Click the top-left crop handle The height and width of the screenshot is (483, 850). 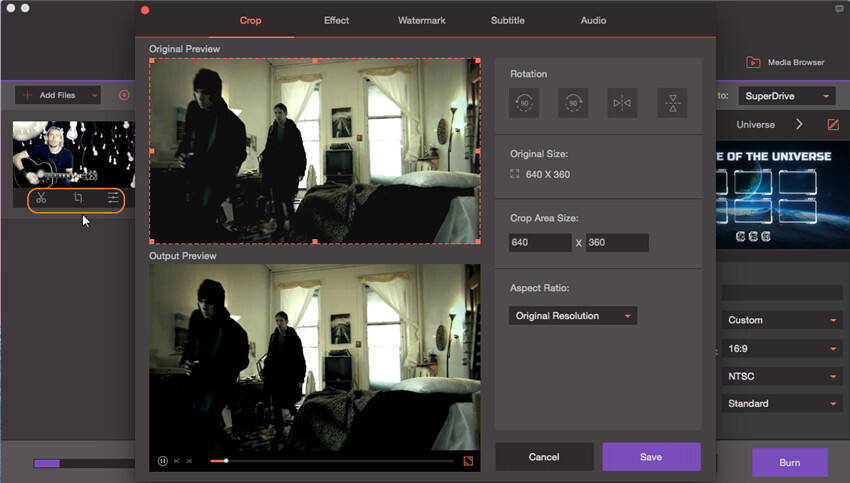tap(152, 61)
